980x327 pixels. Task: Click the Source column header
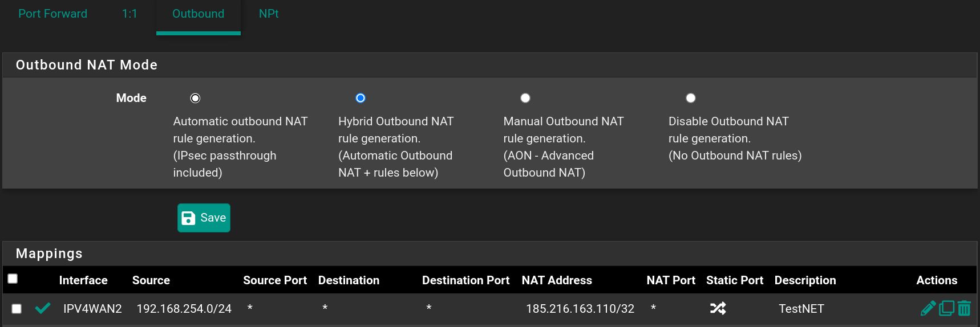tap(151, 280)
